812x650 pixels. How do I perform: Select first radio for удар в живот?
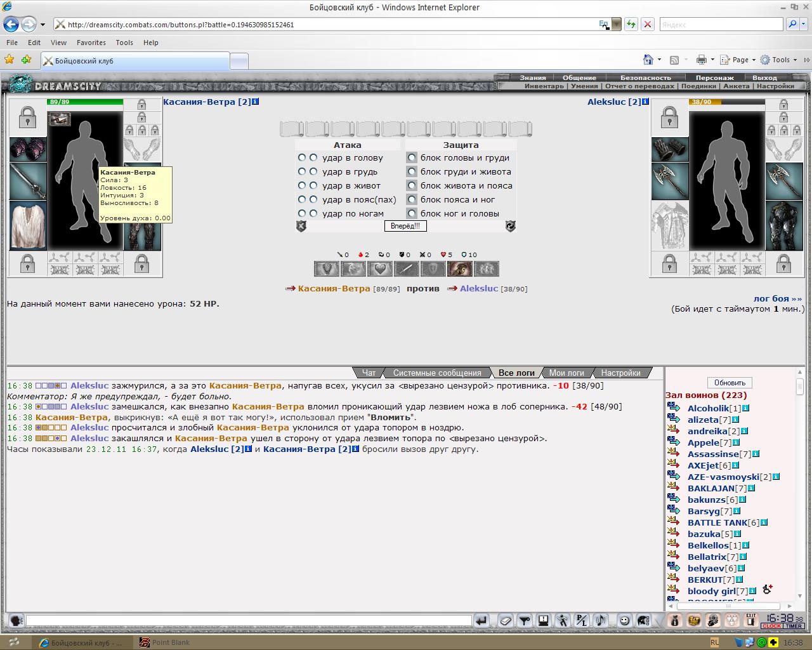(302, 185)
